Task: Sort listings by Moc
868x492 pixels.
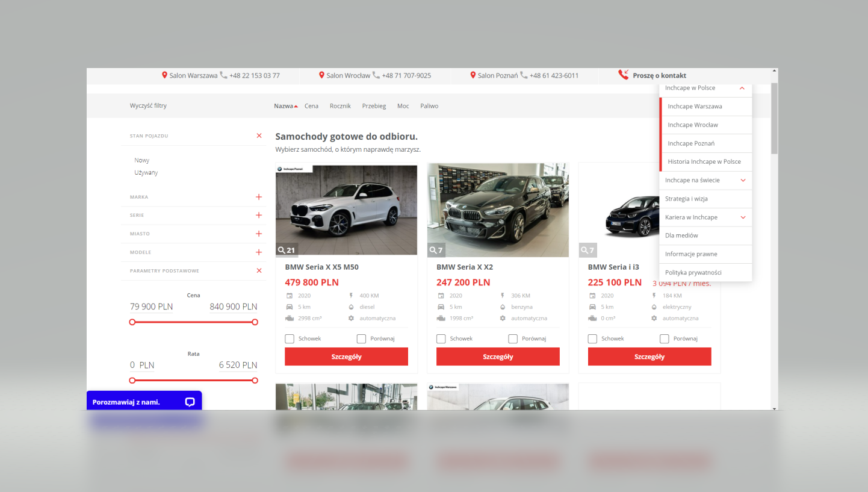Action: 403,106
